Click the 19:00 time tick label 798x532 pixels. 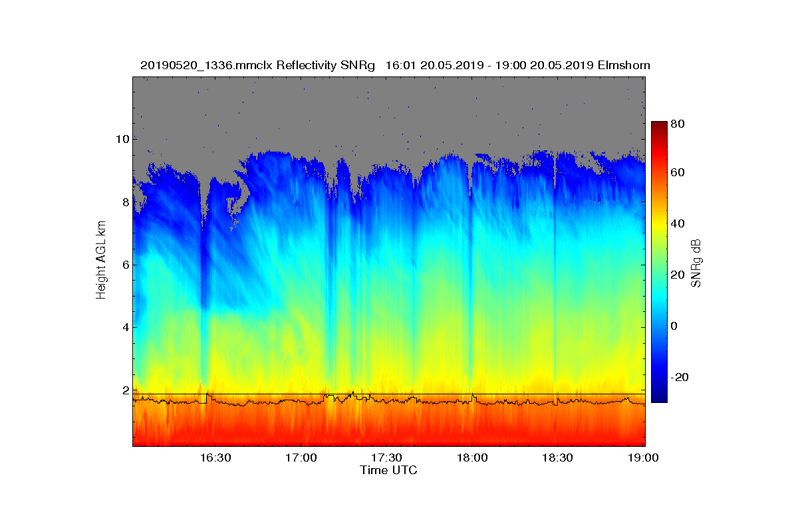click(643, 458)
